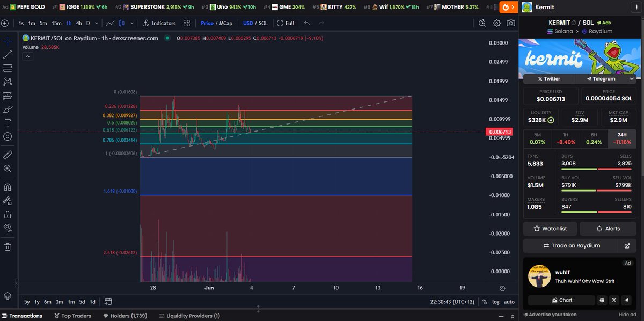Add Kermit to Watchlist
The image size is (644, 321).
point(550,229)
